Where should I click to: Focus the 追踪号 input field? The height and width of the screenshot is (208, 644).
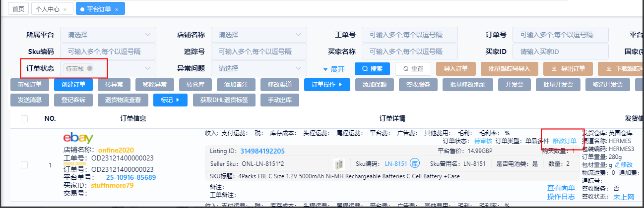pyautogui.click(x=259, y=52)
